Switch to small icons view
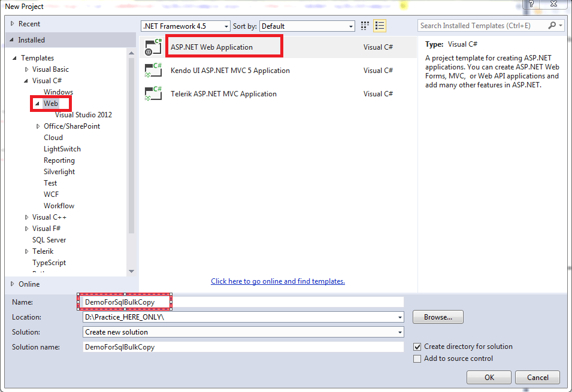 364,26
